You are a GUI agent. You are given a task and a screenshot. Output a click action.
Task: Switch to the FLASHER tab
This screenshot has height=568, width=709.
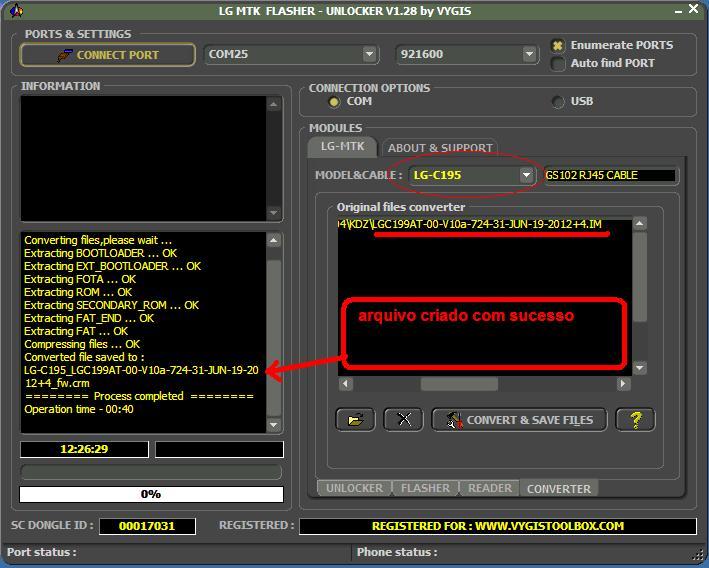(x=425, y=488)
